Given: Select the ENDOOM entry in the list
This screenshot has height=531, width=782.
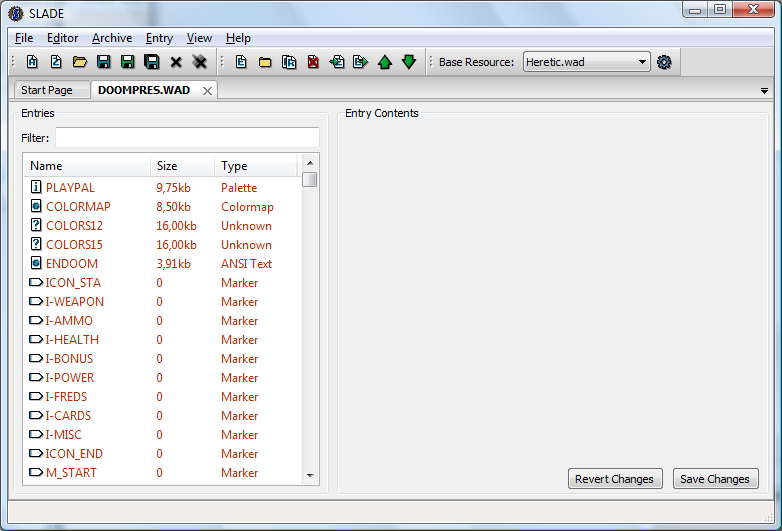Looking at the screenshot, I should pos(72,264).
